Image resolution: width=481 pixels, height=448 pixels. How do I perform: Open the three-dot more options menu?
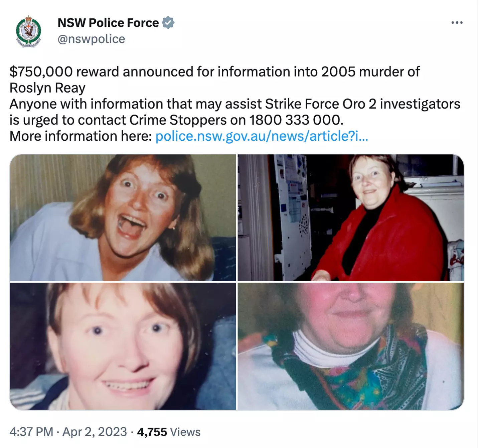(457, 23)
